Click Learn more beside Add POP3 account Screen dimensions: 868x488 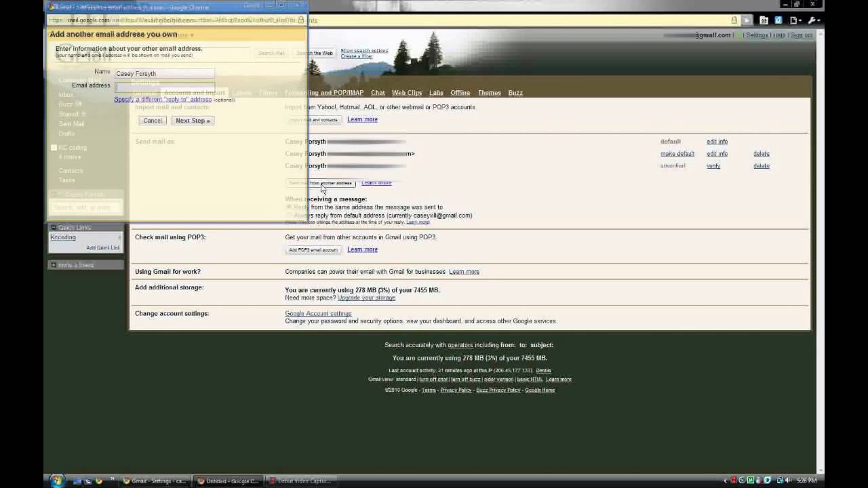click(x=362, y=249)
